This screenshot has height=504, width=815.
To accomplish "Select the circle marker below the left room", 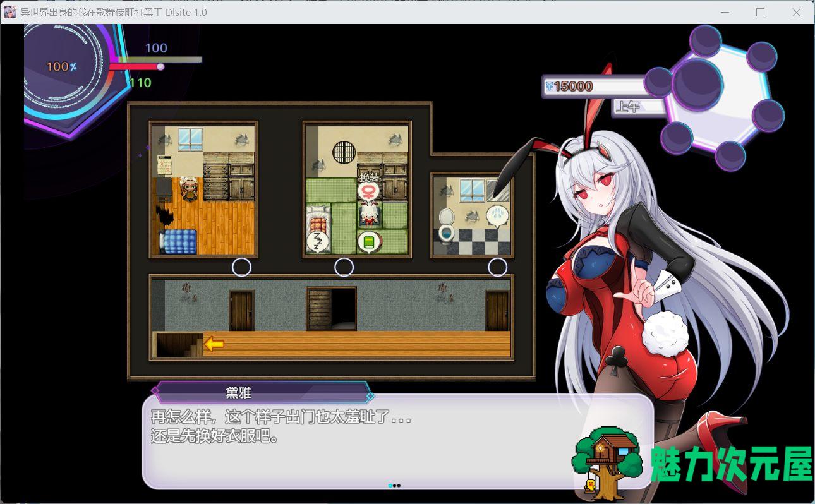I will tap(241, 267).
